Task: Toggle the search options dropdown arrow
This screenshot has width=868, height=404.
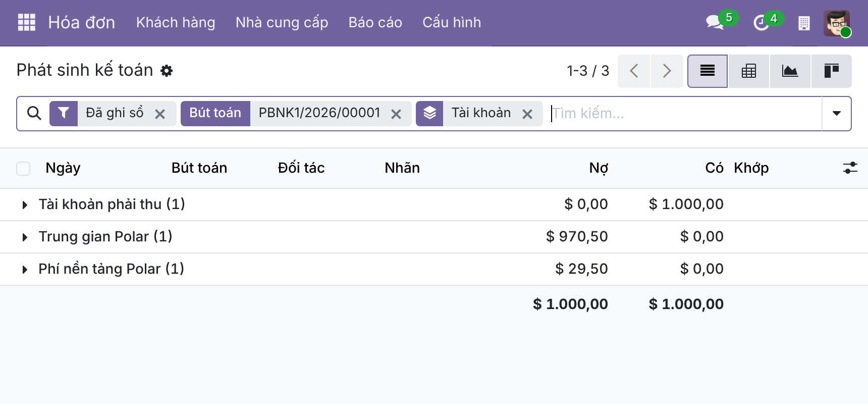Action: tap(837, 113)
